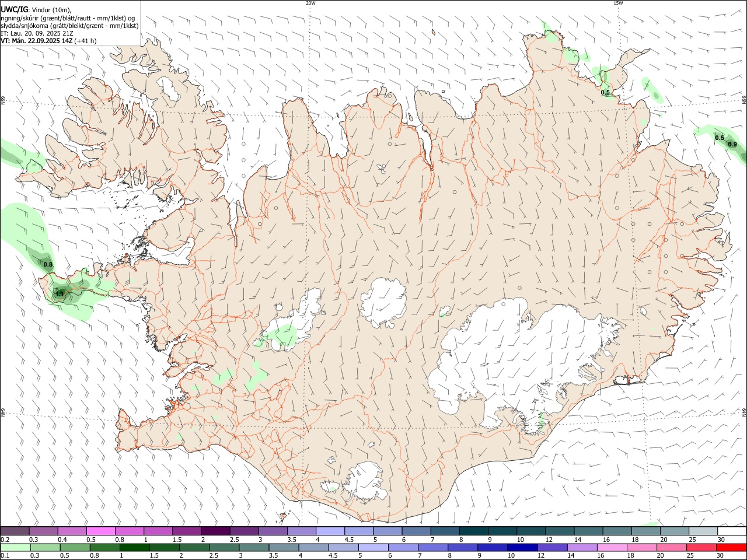Pick the bright magenta upper-row swatch, 0.5 to 0.8
This screenshot has height=560, width=747.
click(100, 531)
